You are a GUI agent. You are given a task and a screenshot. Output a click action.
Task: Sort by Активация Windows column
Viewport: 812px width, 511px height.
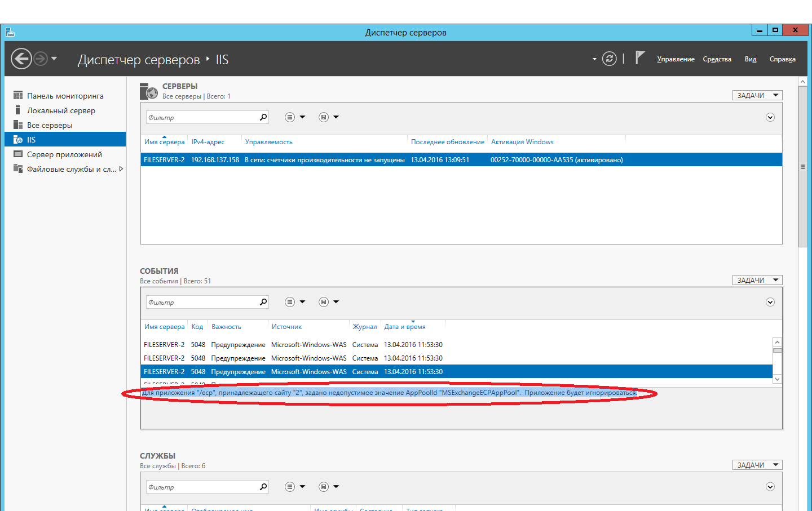[522, 142]
